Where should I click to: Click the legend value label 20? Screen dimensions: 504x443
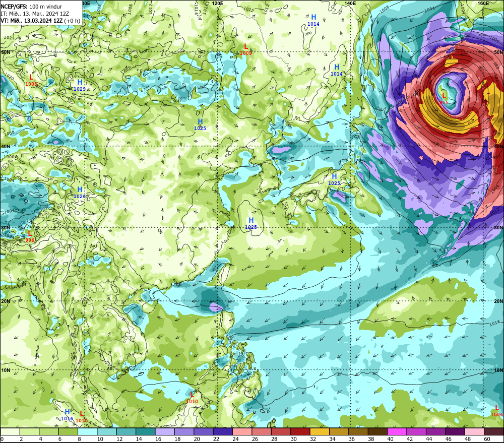[197, 439]
